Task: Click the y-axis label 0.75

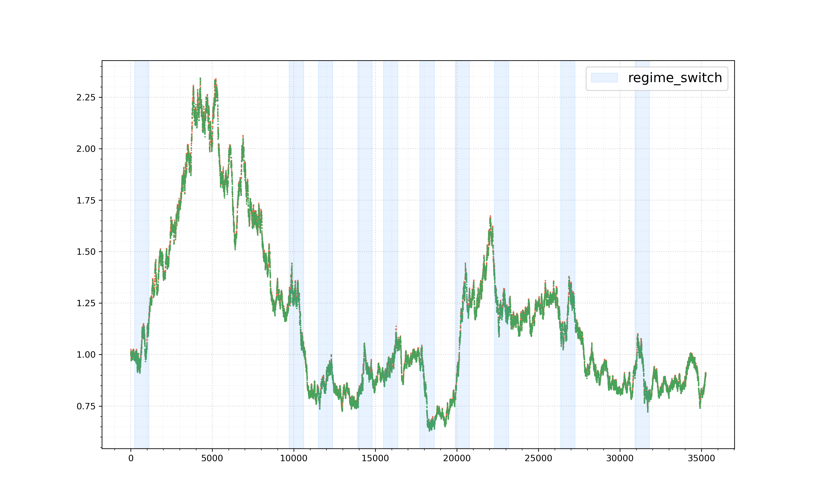Action: (86, 406)
